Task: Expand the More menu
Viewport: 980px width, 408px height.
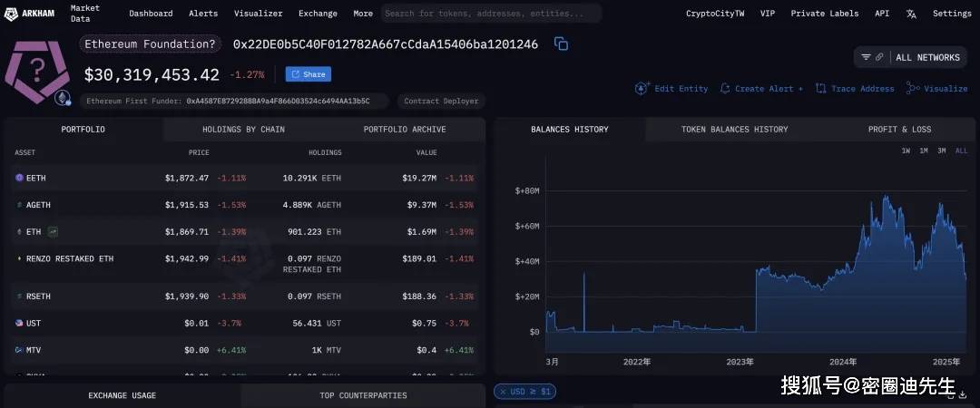Action: coord(362,13)
